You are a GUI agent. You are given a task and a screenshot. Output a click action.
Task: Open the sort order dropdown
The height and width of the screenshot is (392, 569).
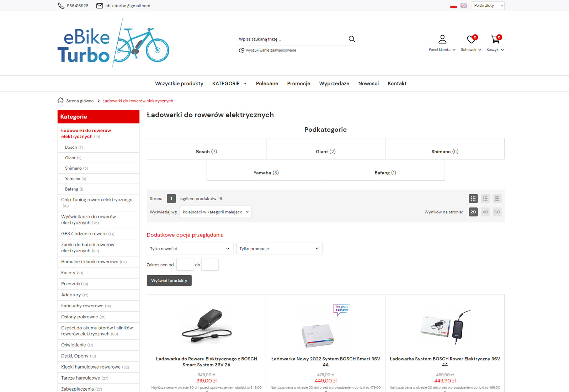pos(216,212)
